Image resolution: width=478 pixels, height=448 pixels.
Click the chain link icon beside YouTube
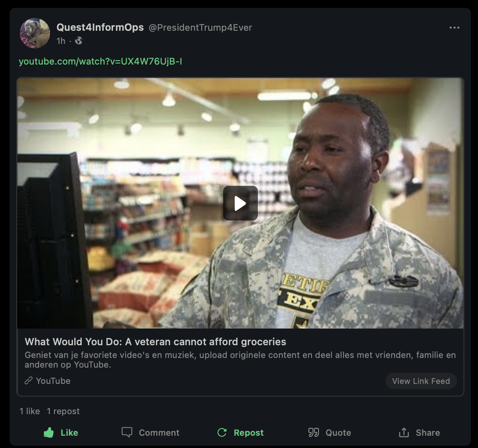click(x=29, y=381)
